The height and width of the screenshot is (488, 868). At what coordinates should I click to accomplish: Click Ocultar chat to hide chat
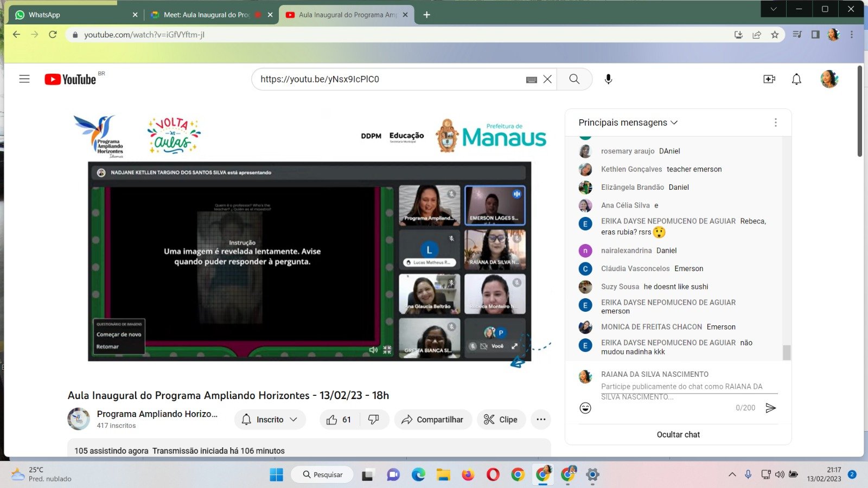(x=678, y=434)
